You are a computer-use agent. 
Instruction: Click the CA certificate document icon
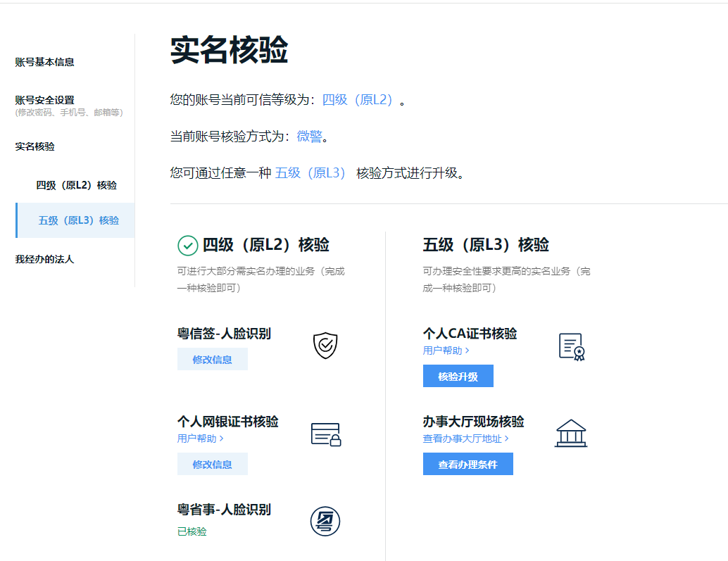(572, 346)
